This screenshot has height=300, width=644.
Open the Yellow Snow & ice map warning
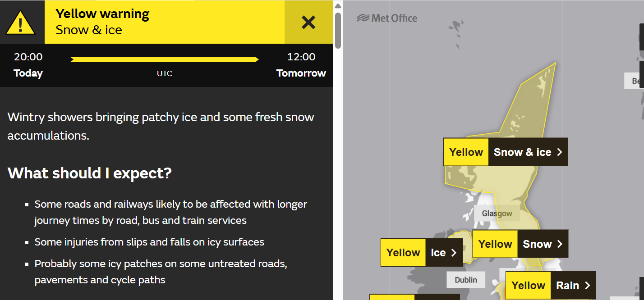pyautogui.click(x=505, y=152)
